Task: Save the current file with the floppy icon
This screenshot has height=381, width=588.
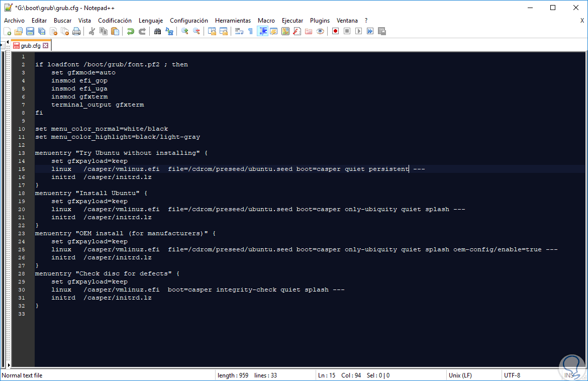Action: (30, 32)
